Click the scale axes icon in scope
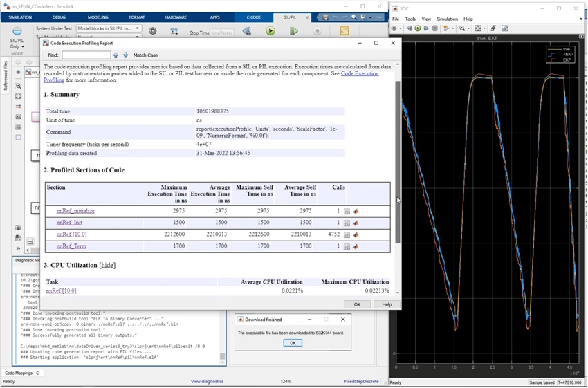This screenshot has height=388, width=588. (478, 28)
